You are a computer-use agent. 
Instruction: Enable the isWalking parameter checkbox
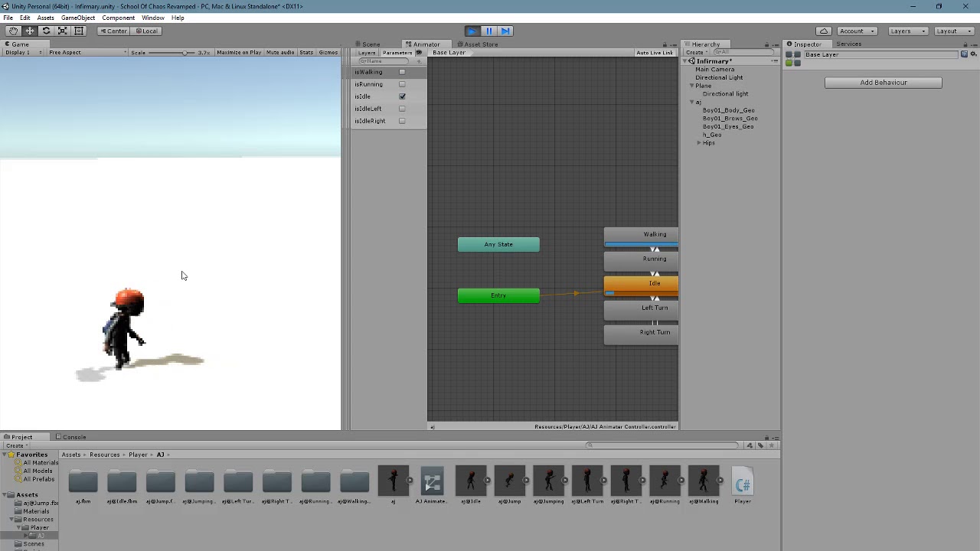pyautogui.click(x=402, y=71)
